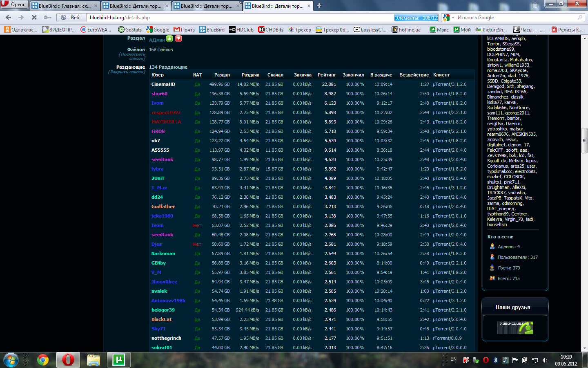Click the sidebar user boriseltsin
The height and width of the screenshot is (368, 588).
coord(497,224)
